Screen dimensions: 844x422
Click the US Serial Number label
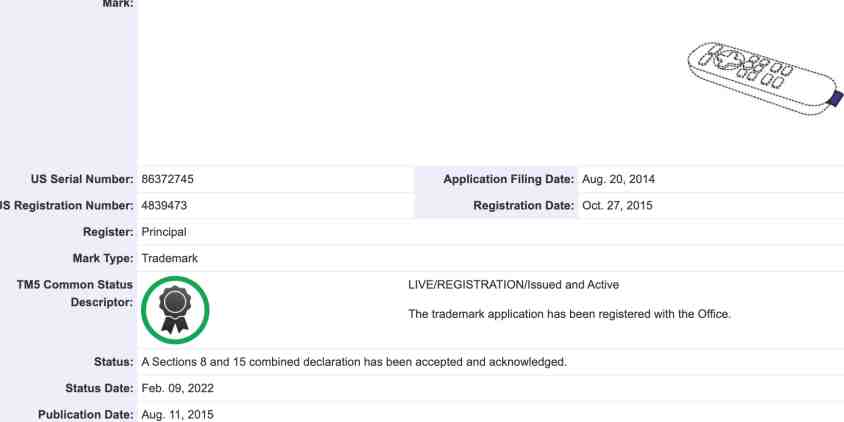pyautogui.click(x=82, y=179)
